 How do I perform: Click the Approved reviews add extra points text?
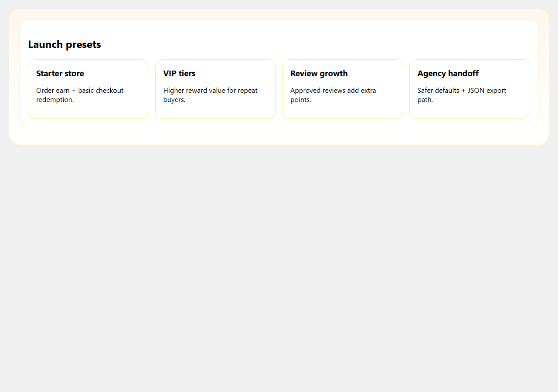pos(333,95)
